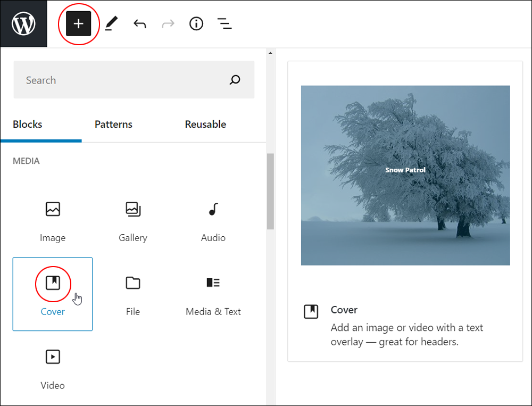Open document details info icon
The width and height of the screenshot is (532, 406).
[x=196, y=24]
